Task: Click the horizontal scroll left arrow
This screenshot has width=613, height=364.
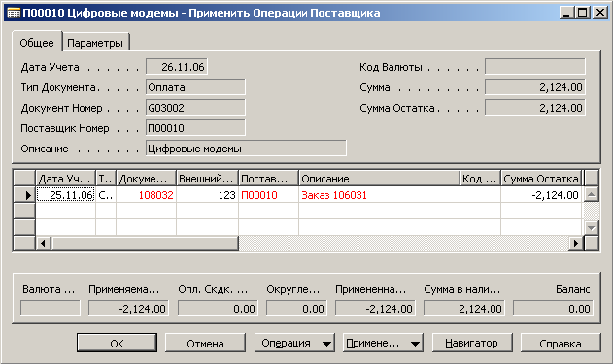Action: pos(43,244)
